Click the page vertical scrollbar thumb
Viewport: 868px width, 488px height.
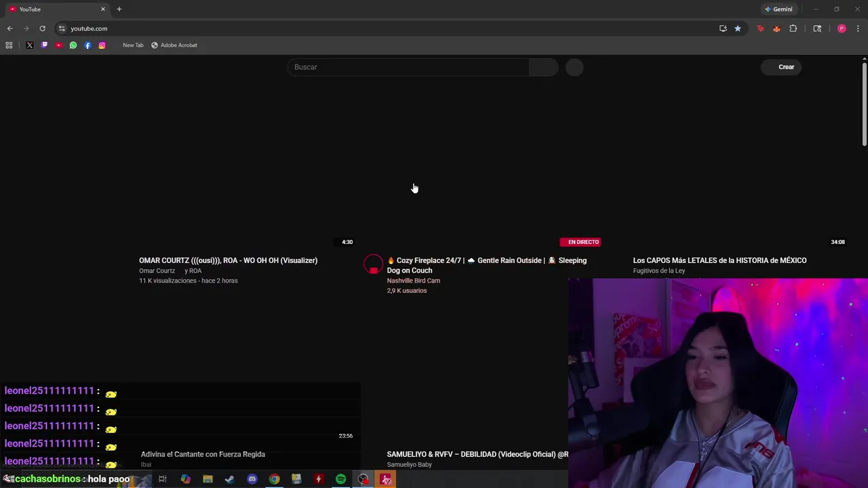coord(865,103)
